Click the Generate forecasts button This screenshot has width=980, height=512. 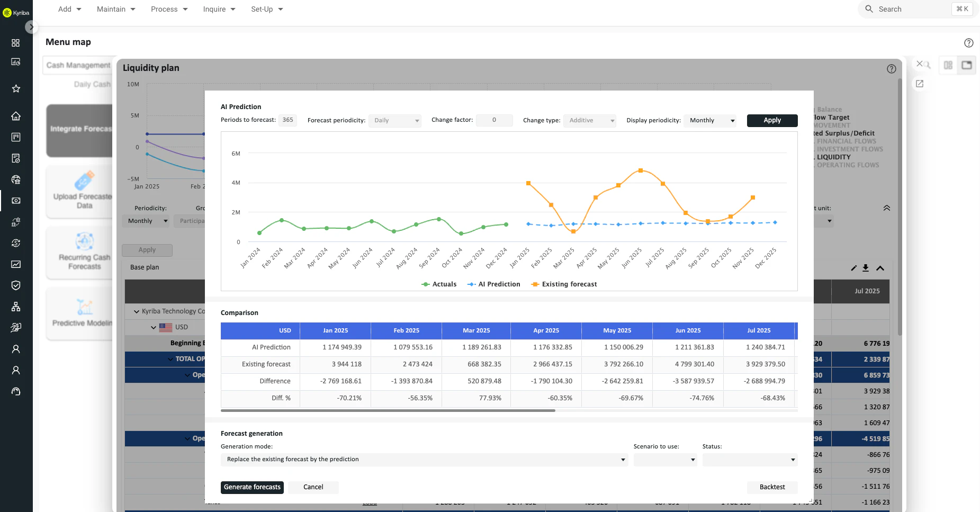pos(252,487)
